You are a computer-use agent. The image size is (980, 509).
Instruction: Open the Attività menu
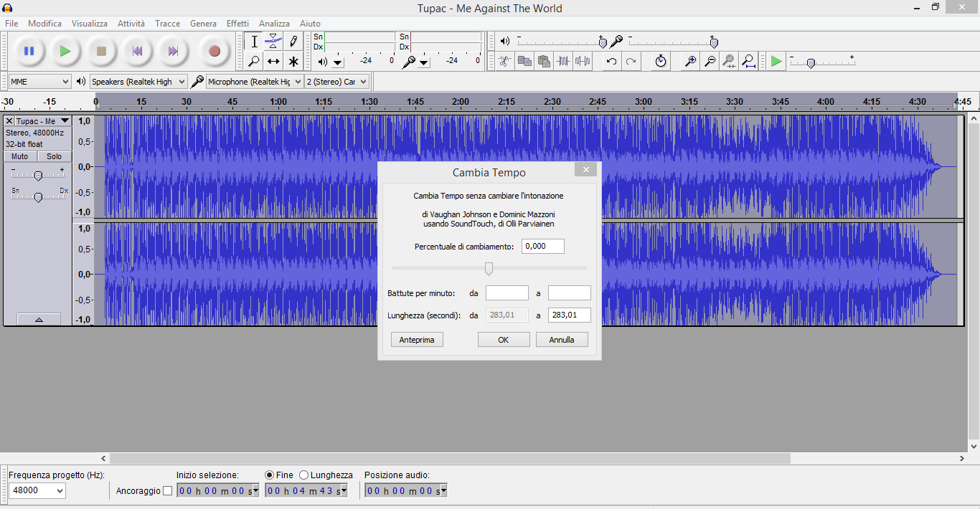[131, 24]
